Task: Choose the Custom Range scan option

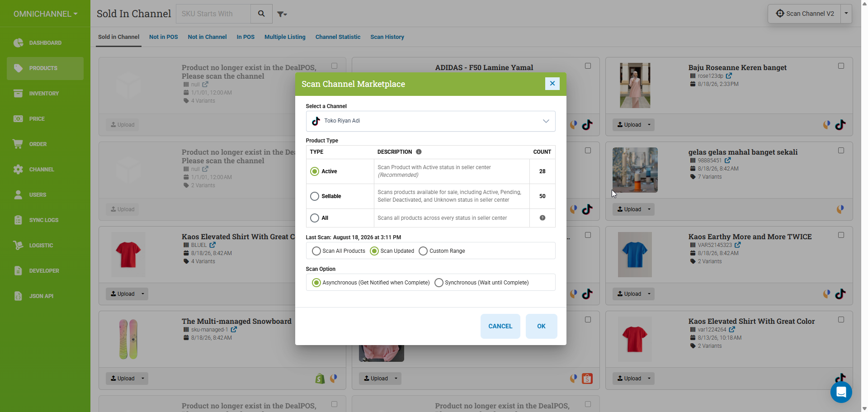Action: [x=423, y=251]
